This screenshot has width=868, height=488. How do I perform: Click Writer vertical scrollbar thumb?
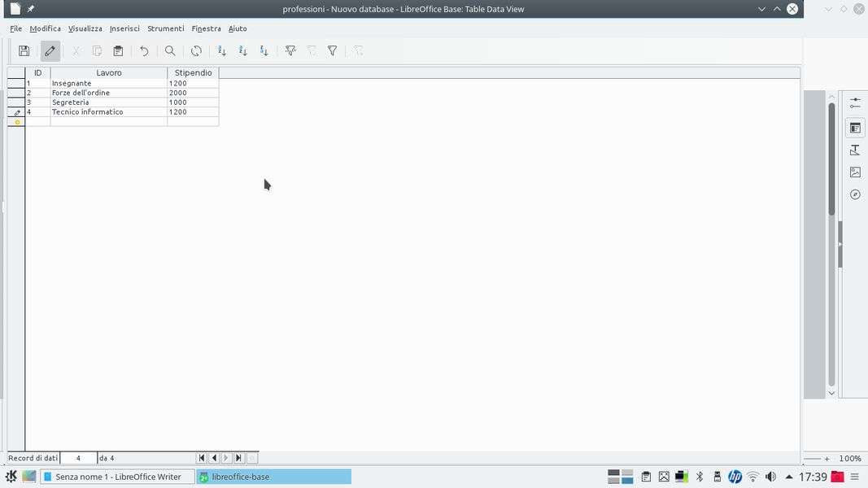click(x=831, y=159)
